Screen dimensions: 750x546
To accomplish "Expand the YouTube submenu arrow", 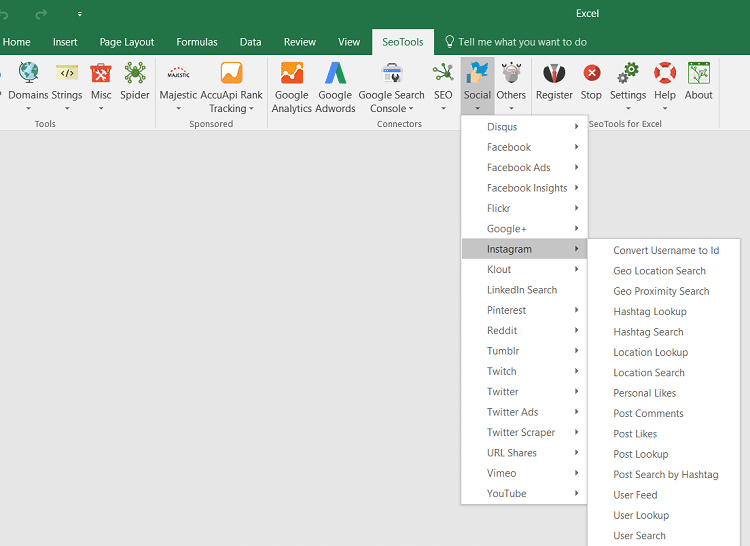I will pos(576,493).
